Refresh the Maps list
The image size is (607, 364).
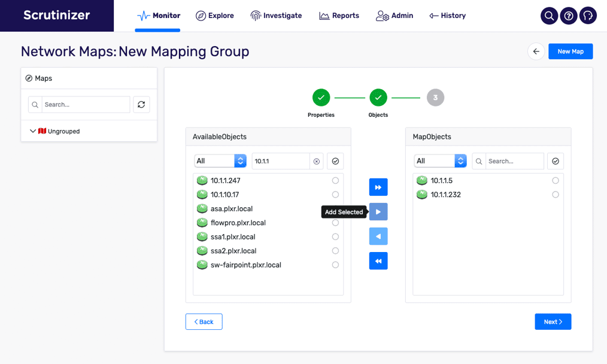click(x=141, y=105)
